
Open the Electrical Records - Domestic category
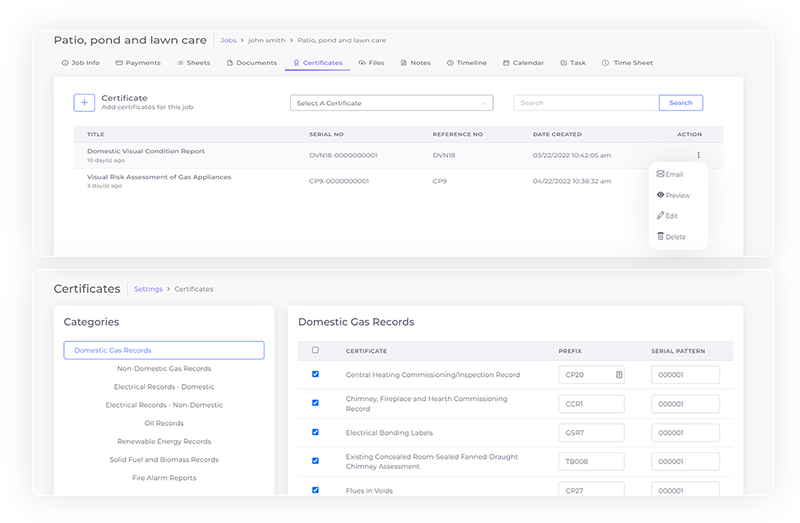click(163, 387)
